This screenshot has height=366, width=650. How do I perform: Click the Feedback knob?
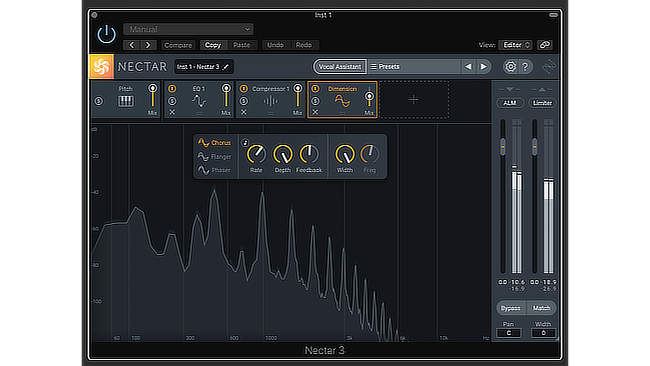coord(309,154)
